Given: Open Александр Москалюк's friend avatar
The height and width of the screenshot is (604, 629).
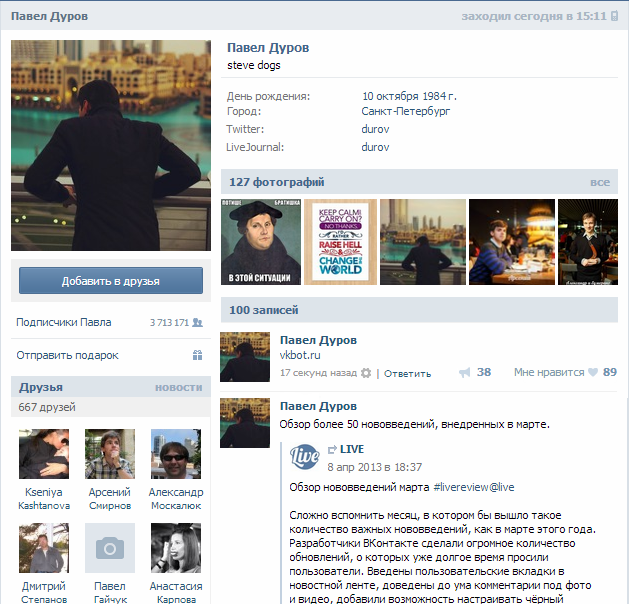Looking at the screenshot, I should click(176, 454).
